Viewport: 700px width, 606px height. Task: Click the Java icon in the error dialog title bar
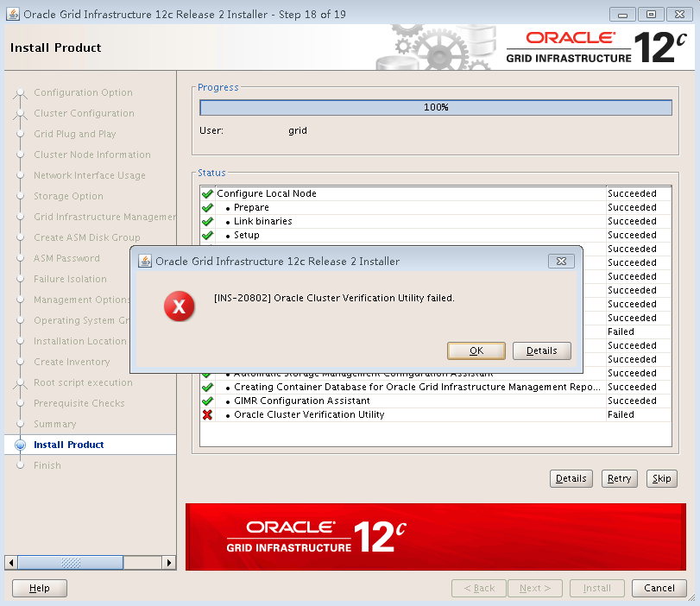click(x=145, y=262)
